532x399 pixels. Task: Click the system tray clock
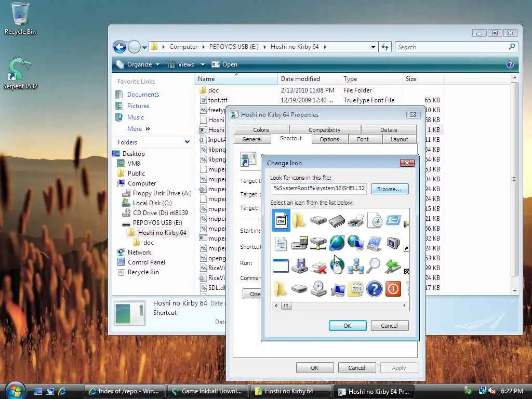(512, 391)
